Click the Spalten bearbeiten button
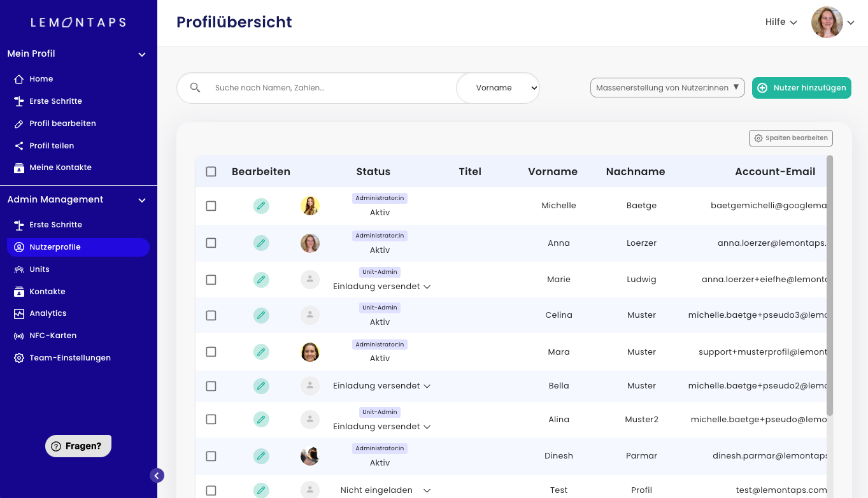The width and height of the screenshot is (868, 498). pos(790,138)
